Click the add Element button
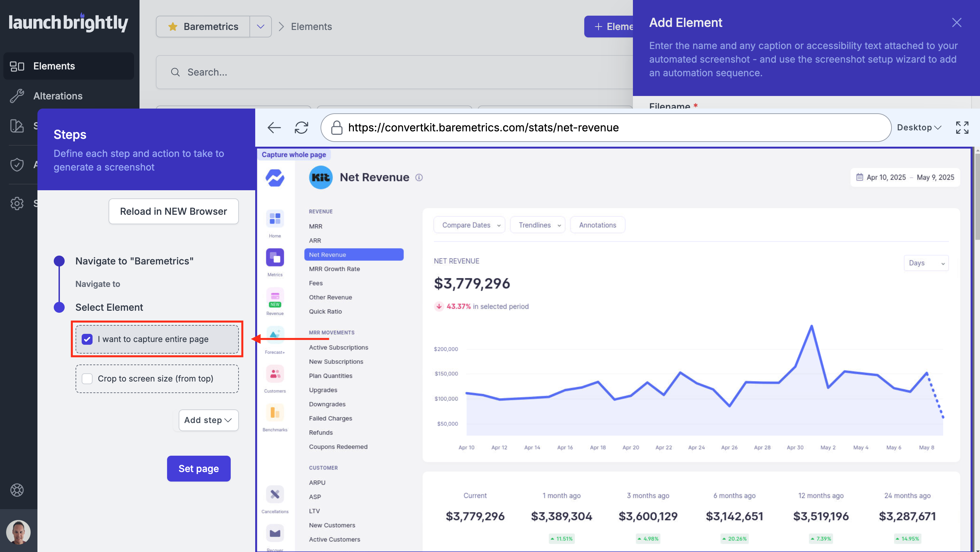This screenshot has height=552, width=980. coord(609,26)
